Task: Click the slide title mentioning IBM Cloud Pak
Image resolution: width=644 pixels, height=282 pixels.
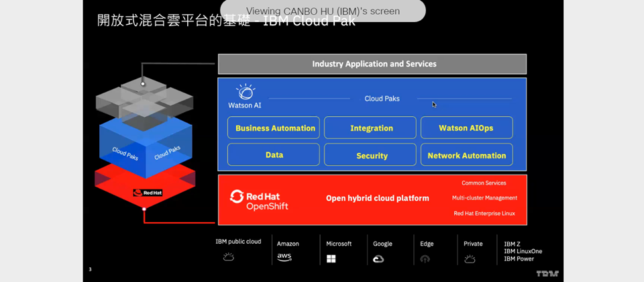Action: click(x=226, y=21)
